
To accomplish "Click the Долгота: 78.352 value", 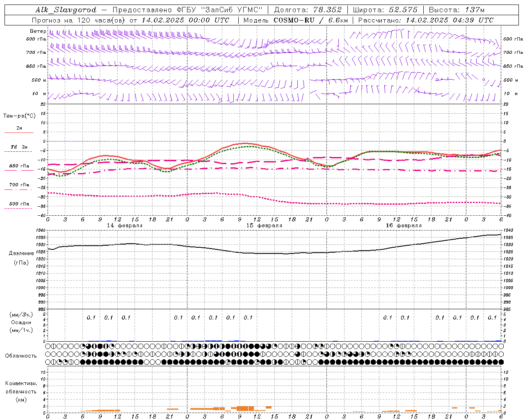I will [307, 10].
